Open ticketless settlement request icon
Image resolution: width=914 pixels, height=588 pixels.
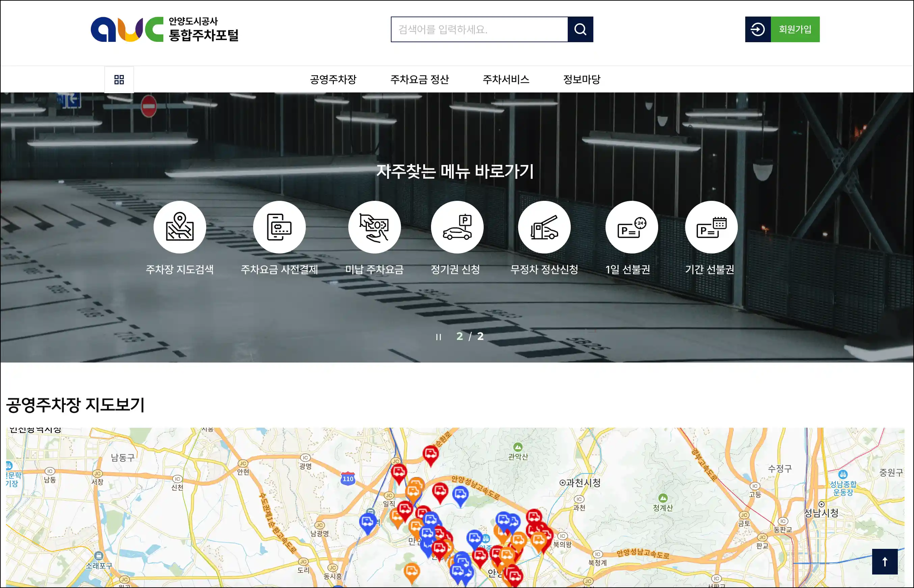(544, 227)
